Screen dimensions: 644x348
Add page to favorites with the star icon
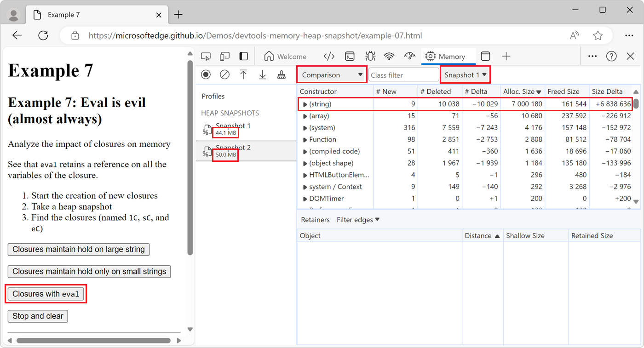(598, 35)
